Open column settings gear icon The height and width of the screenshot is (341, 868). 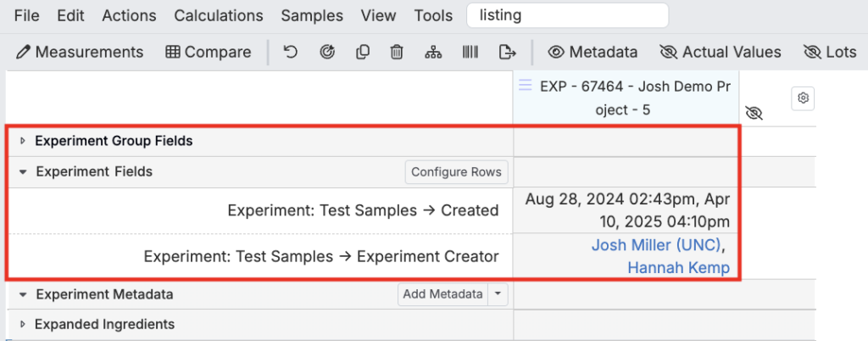coord(803,98)
